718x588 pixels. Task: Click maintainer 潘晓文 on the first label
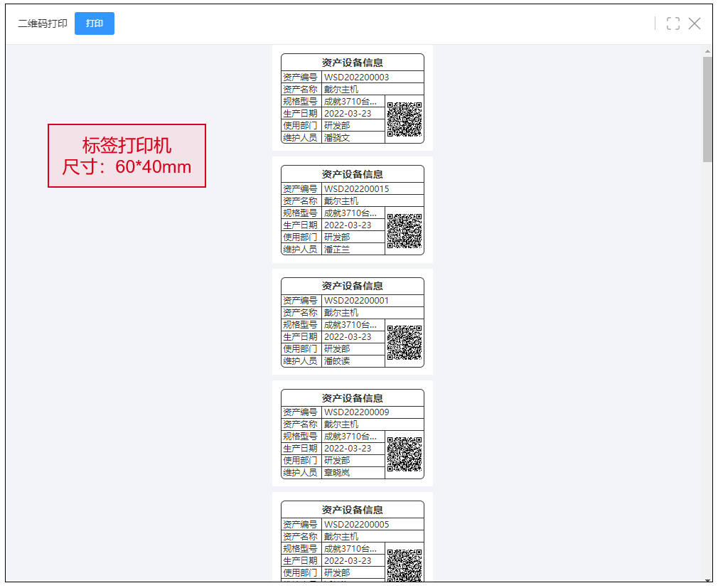(x=337, y=137)
